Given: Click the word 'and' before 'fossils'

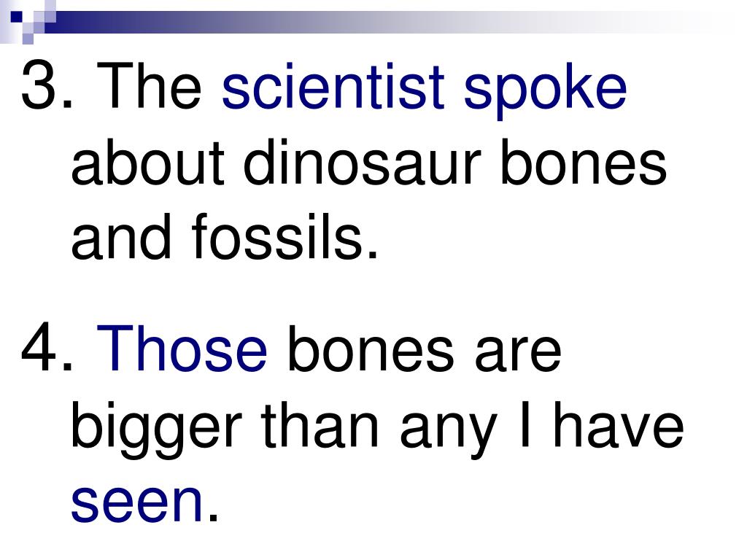Looking at the screenshot, I should tap(121, 236).
